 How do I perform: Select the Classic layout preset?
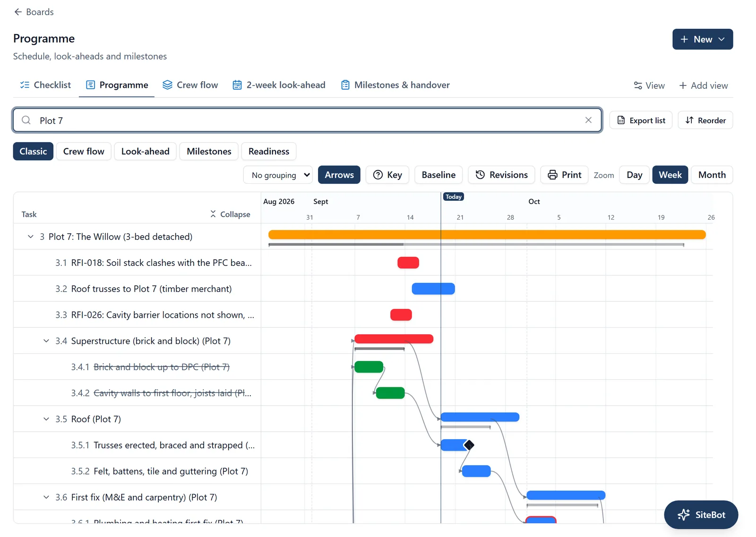click(x=33, y=152)
